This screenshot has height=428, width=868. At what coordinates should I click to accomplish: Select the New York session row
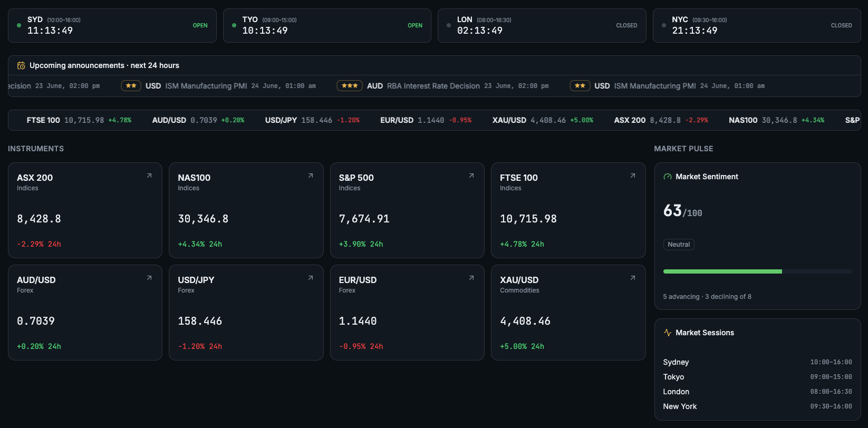click(757, 406)
